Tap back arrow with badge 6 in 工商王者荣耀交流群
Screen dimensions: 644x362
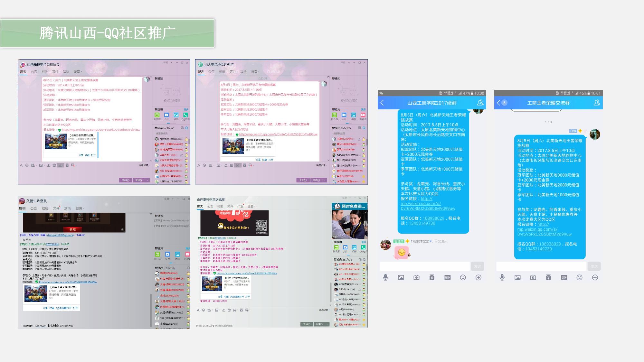pyautogui.click(x=502, y=103)
